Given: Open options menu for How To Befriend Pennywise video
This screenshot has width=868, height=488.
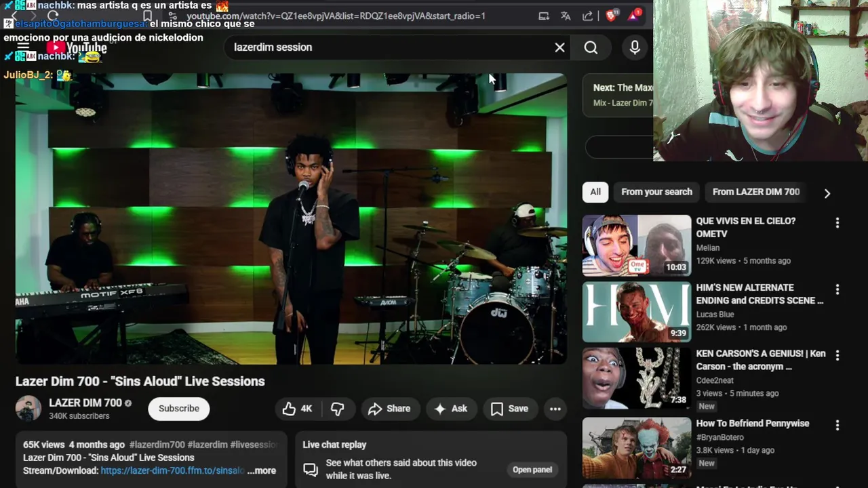Looking at the screenshot, I should 837,425.
